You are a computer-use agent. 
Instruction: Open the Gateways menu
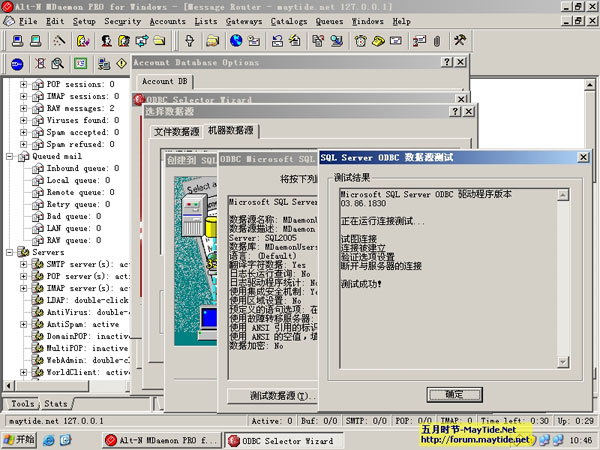pos(244,20)
